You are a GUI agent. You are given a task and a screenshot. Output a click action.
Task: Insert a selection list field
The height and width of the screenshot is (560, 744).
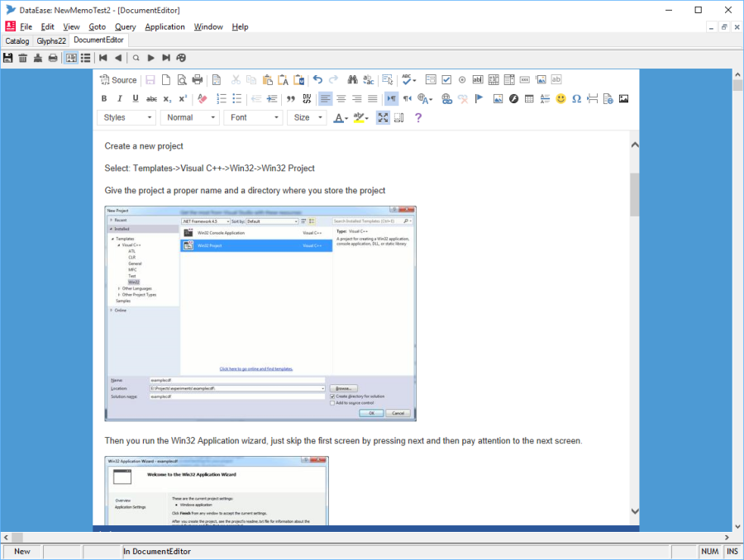tap(509, 79)
